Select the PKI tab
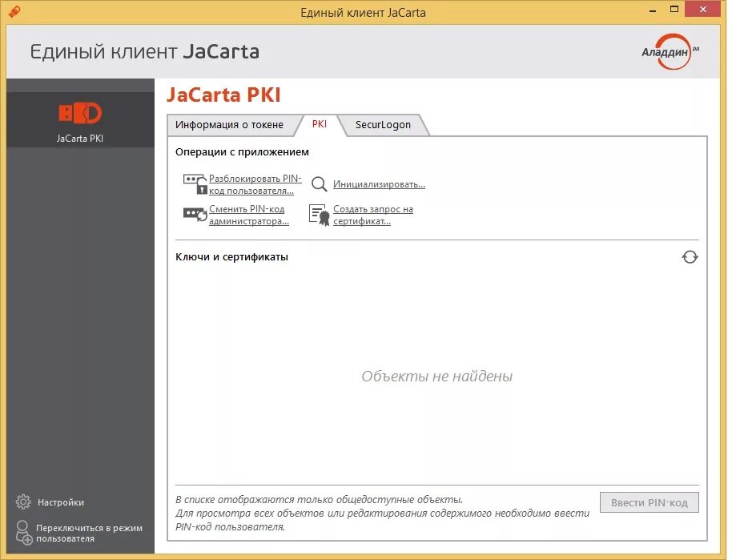732x560 pixels. point(320,123)
